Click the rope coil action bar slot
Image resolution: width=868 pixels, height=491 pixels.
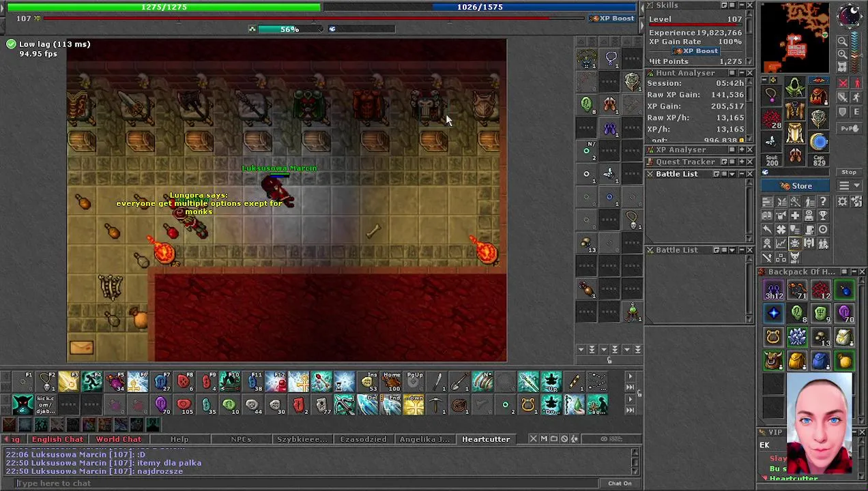459,405
